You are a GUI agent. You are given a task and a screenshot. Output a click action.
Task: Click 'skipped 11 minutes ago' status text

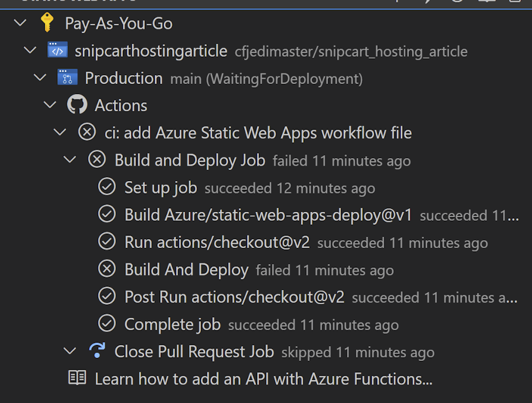(358, 352)
